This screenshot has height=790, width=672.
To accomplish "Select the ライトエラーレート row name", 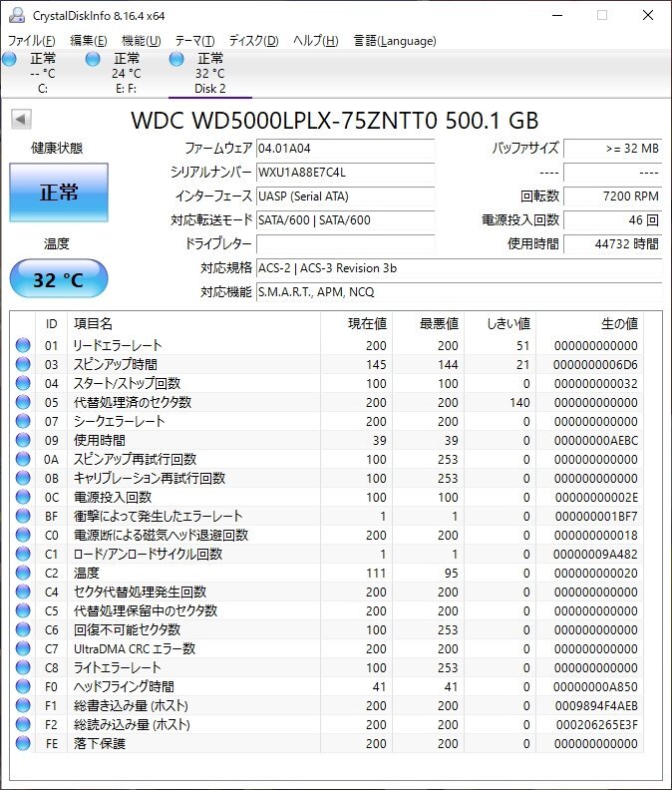I will click(118, 667).
